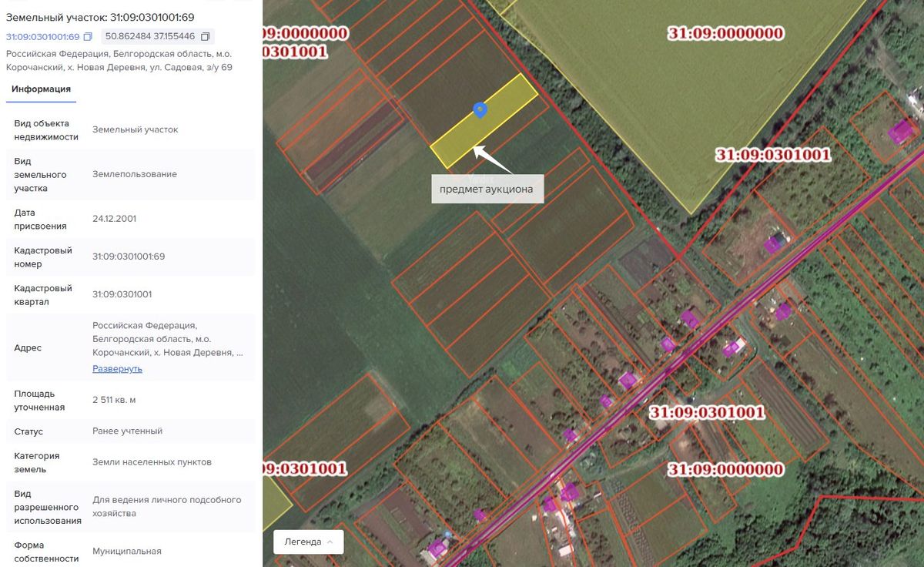Screen dimensions: 924x567
Task: Select 31:09:0301001 in the Кадастровый квартал row
Action: coord(122,294)
